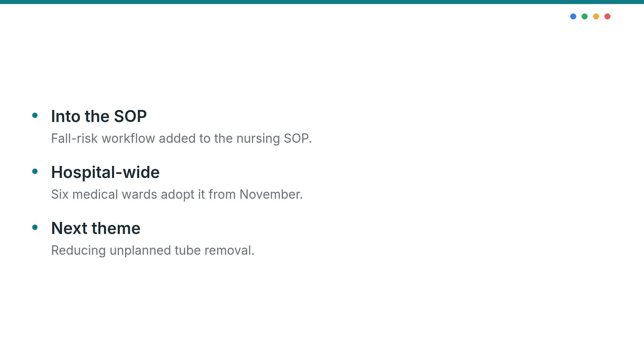This screenshot has width=644, height=362.
Task: Select the Hospital-wide heading
Action: pos(105,172)
